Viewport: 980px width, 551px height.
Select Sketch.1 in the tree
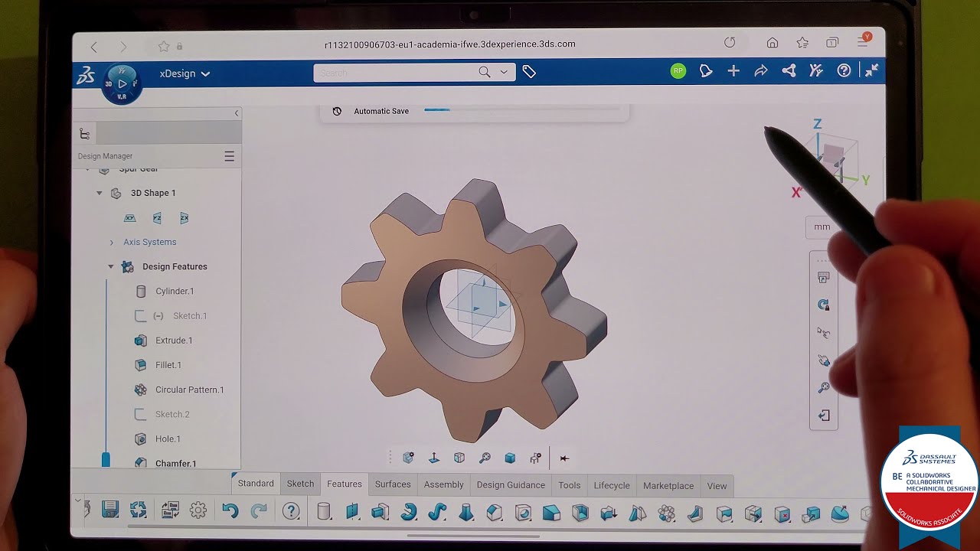(190, 316)
